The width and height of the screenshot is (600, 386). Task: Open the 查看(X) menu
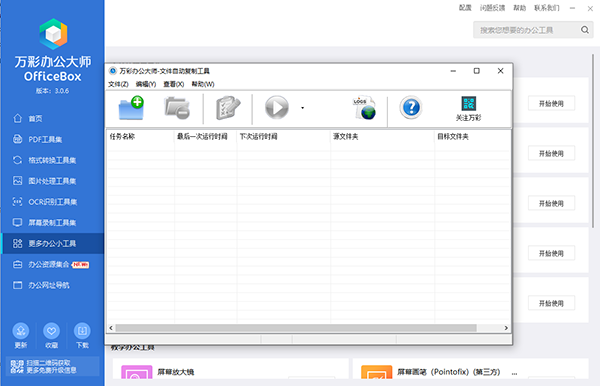click(174, 84)
